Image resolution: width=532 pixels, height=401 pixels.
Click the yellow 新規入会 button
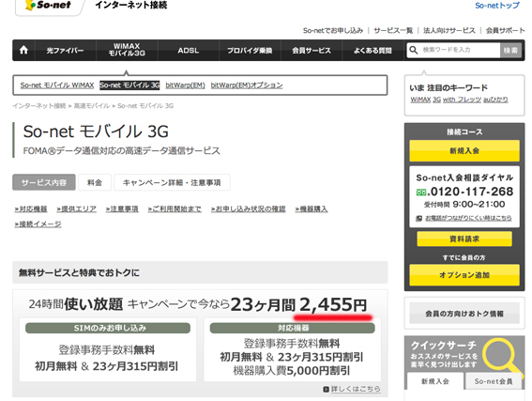pyautogui.click(x=464, y=150)
